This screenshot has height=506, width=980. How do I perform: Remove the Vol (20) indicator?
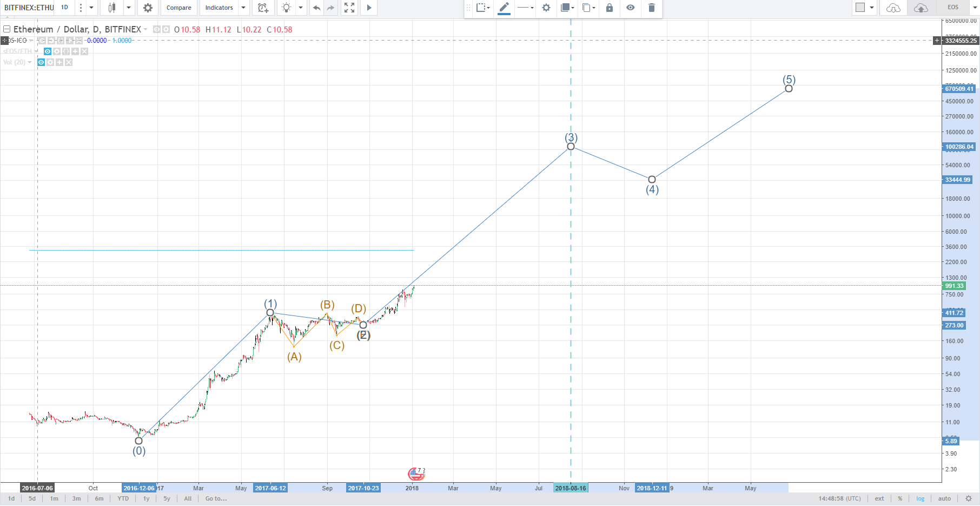(x=69, y=62)
